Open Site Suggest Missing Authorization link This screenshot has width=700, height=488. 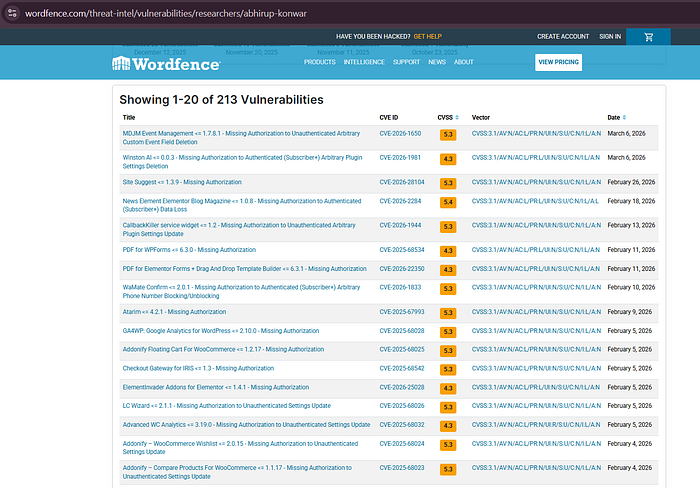click(182, 182)
